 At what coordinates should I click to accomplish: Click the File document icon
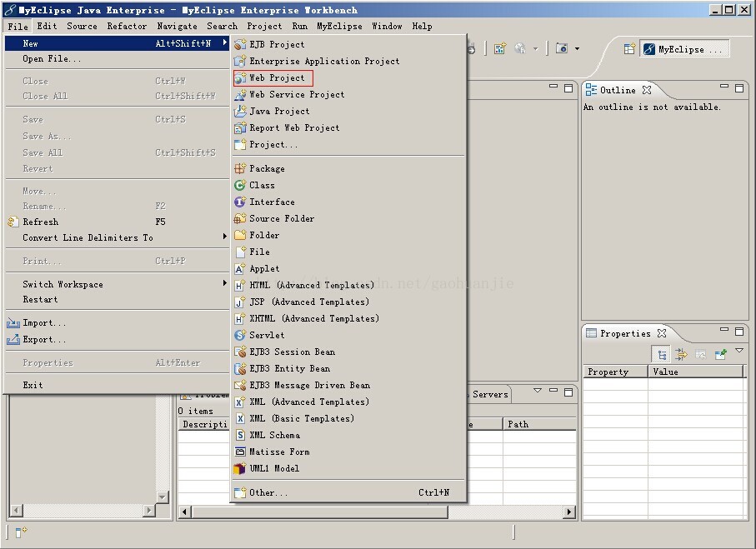(239, 252)
